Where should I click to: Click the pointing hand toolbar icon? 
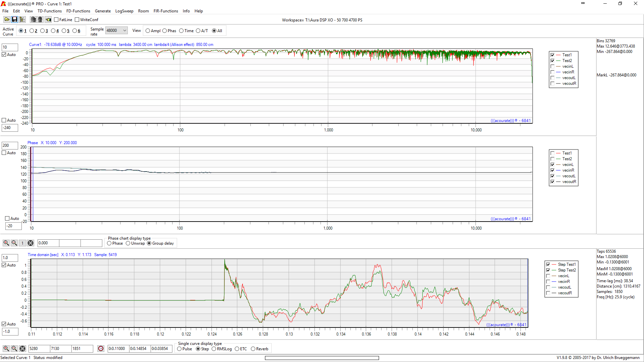[x=48, y=20]
